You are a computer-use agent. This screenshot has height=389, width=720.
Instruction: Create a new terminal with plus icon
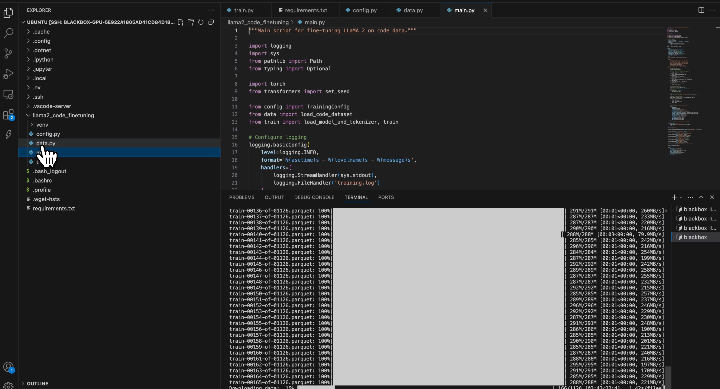click(x=674, y=197)
